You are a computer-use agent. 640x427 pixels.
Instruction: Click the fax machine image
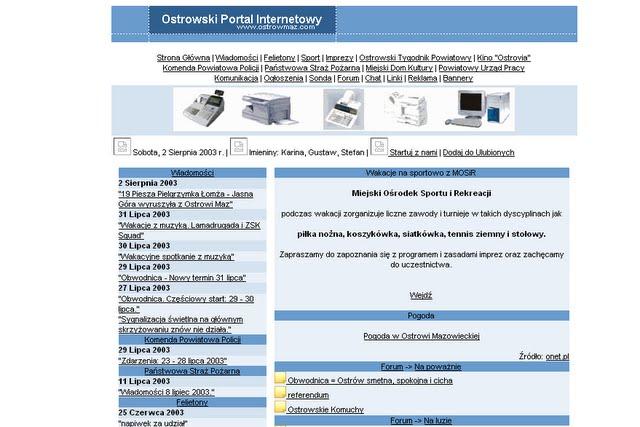343,109
